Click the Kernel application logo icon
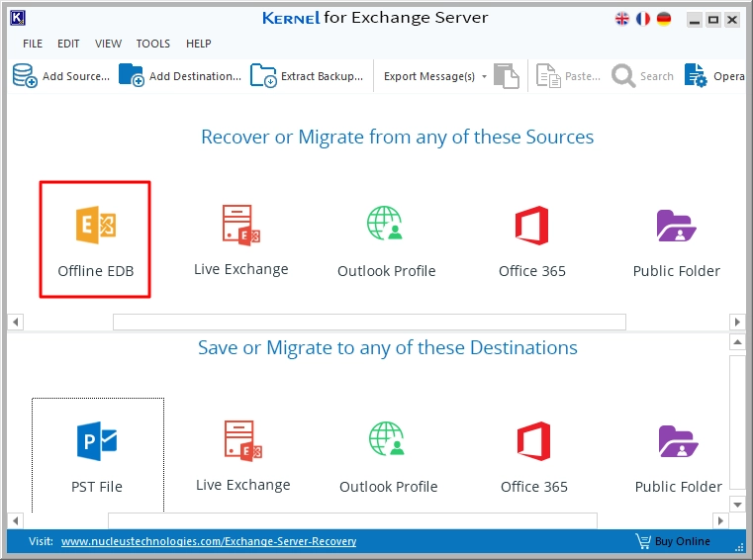Viewport: 753px width, 560px height. click(18, 18)
